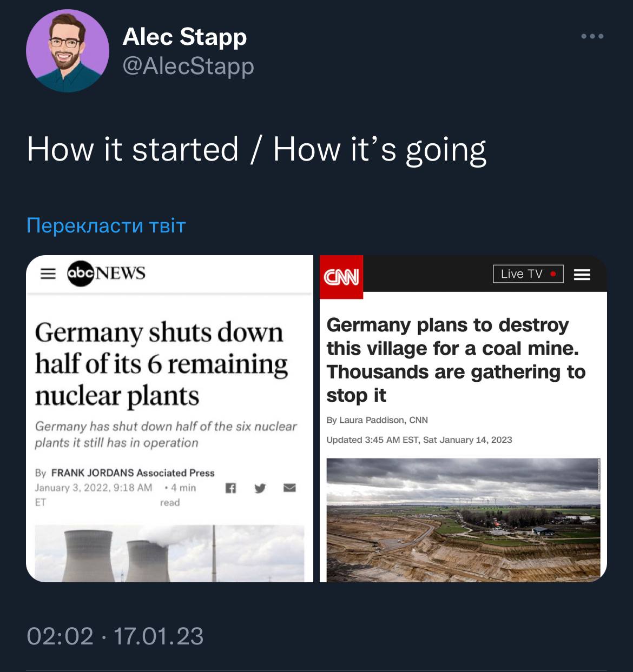Viewport: 633px width, 672px height.
Task: Open the ABC News nuclear plants screenshot image
Action: tap(169, 418)
